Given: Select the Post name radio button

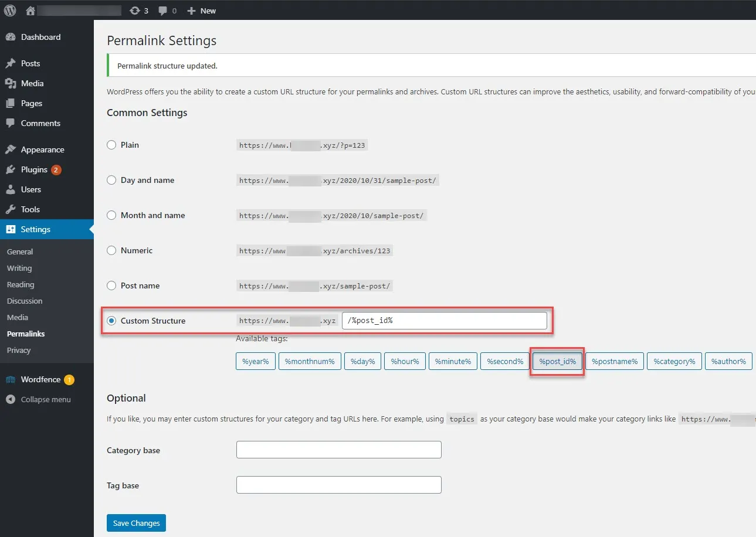Looking at the screenshot, I should click(111, 286).
